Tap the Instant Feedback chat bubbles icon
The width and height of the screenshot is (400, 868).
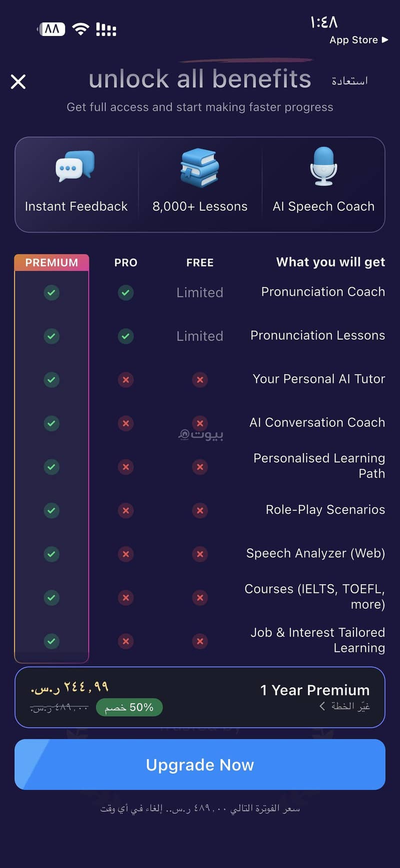coord(75,166)
